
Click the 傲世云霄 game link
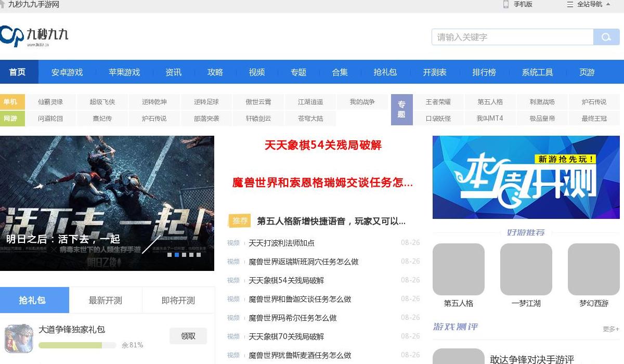coord(258,102)
